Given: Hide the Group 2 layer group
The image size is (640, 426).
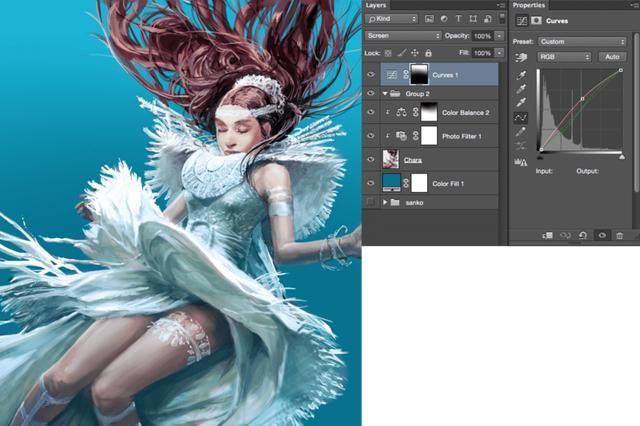Looking at the screenshot, I should (x=371, y=93).
